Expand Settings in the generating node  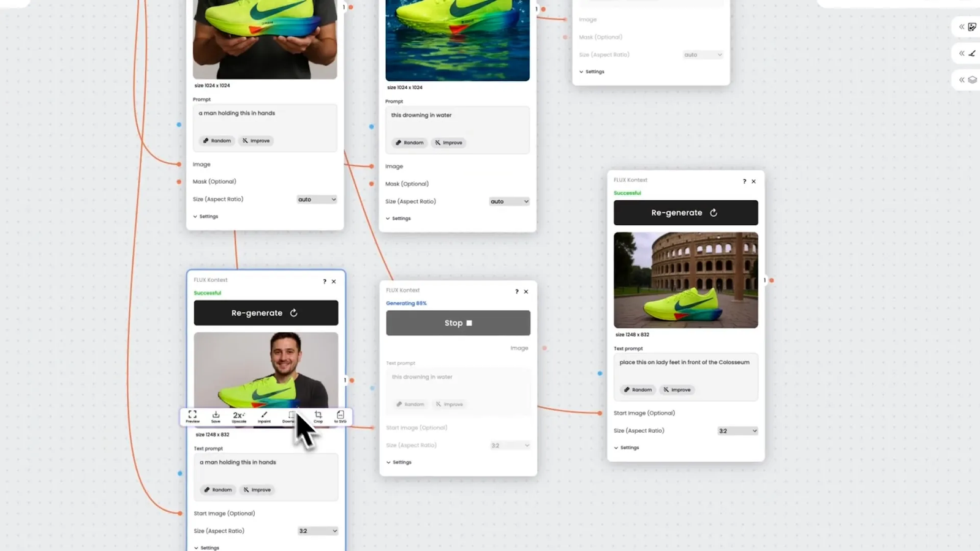(x=399, y=462)
